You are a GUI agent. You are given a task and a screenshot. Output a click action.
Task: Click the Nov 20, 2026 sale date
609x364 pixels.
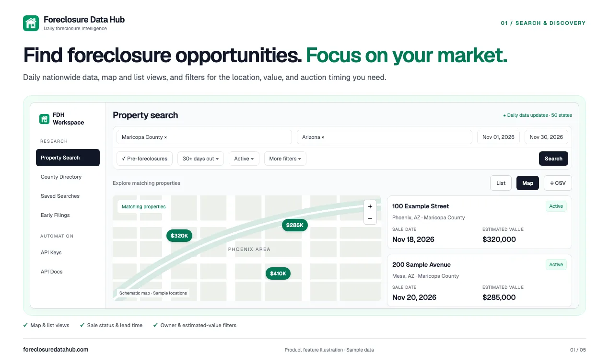[x=414, y=297]
